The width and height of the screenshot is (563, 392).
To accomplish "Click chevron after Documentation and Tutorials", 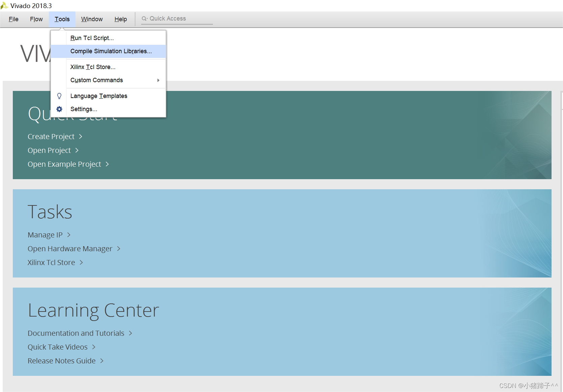I will (130, 333).
